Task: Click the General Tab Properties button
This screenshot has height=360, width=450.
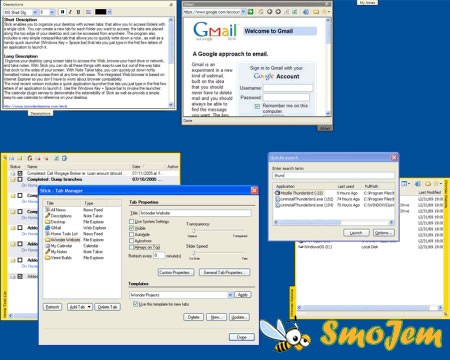Action: [x=224, y=272]
